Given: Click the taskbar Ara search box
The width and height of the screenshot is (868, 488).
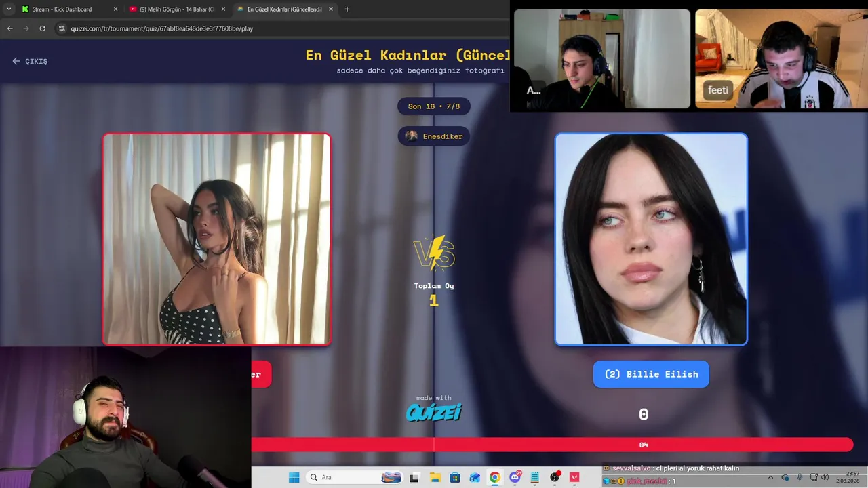Looking at the screenshot, I should point(355,477).
